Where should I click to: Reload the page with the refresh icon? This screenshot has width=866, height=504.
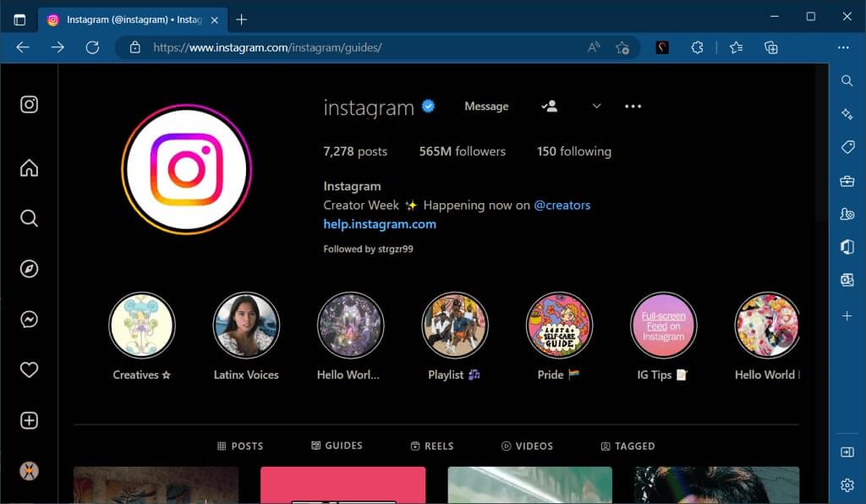pyautogui.click(x=93, y=47)
